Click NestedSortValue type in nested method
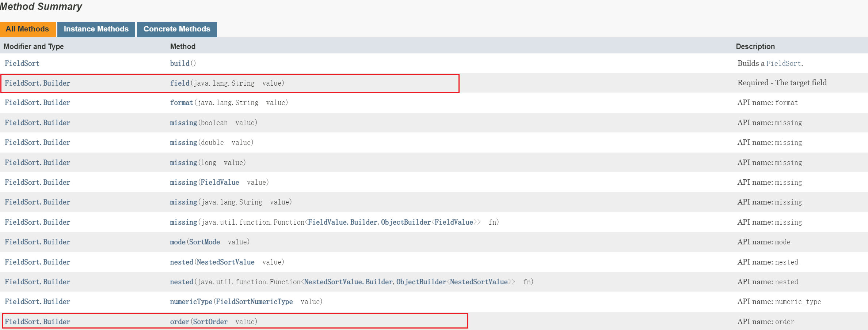The height and width of the screenshot is (330, 868). 225,262
